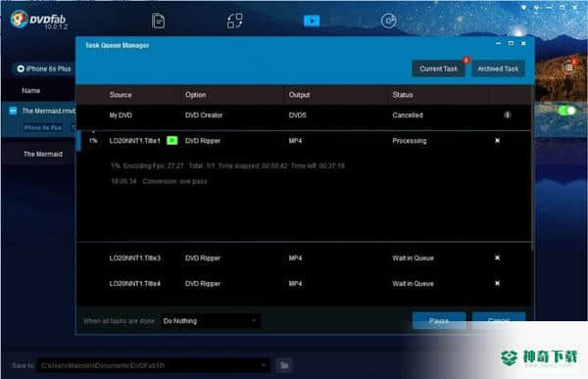This screenshot has height=379, width=588.
Task: Select the LO20NNT1.Title1 row
Action: 304,141
